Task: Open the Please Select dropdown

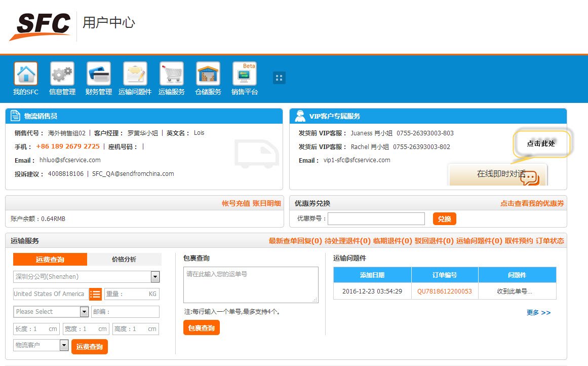Action: coord(84,312)
